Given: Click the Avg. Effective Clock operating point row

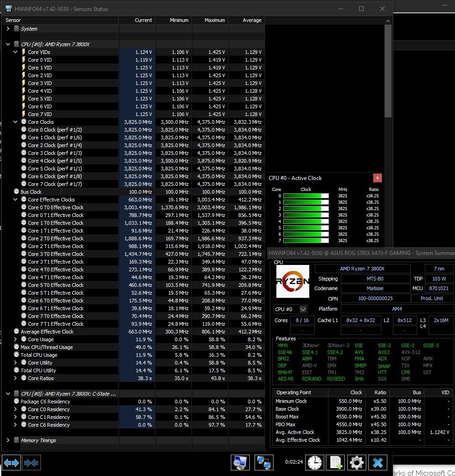Looking at the screenshot, I should 363,440.
